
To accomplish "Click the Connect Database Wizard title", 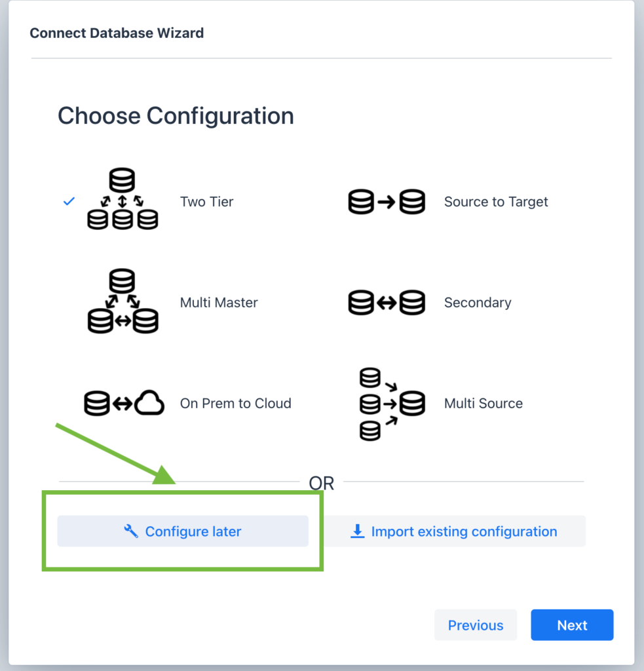I will pyautogui.click(x=117, y=33).
